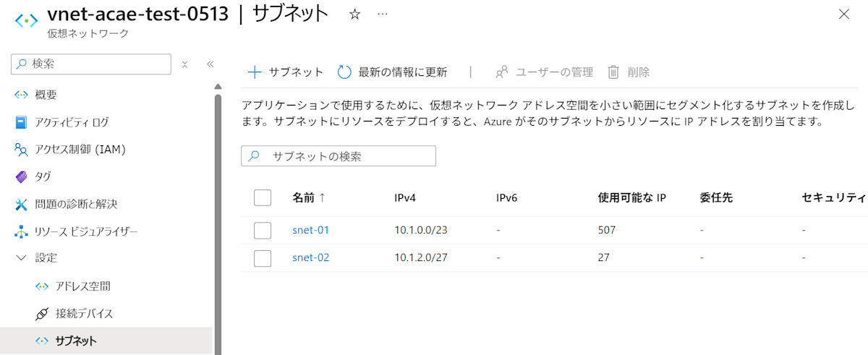The width and height of the screenshot is (868, 355).
Task: Click the サブネットの検索 filter field
Action: 339,156
